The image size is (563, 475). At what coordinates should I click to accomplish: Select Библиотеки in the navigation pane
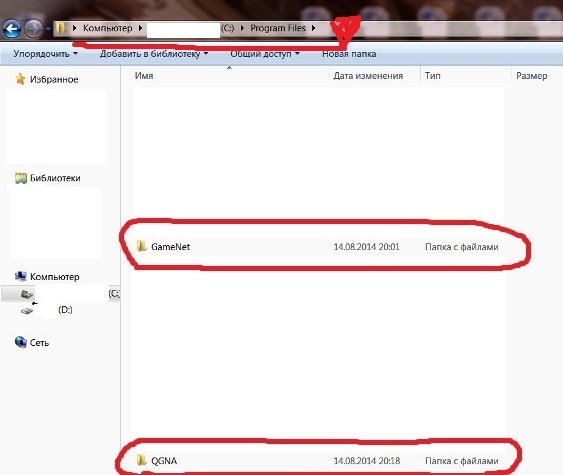click(x=55, y=178)
